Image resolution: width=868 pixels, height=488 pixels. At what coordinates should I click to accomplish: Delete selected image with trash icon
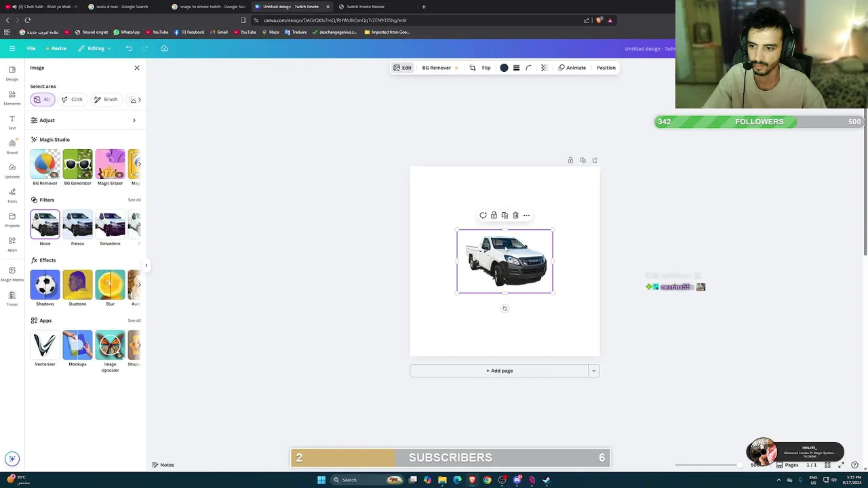pyautogui.click(x=515, y=216)
